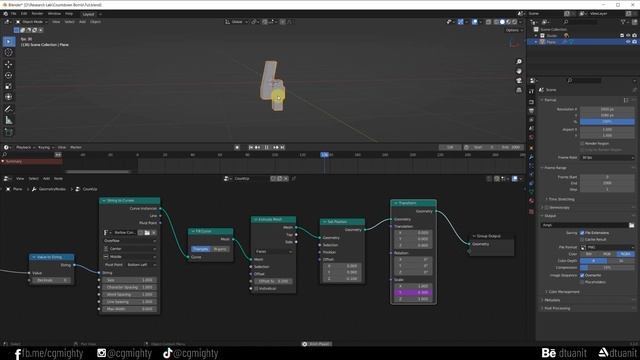The image size is (640, 360).
Task: Click the highlighted Scale Y field in Transform node
Action: click(x=413, y=293)
